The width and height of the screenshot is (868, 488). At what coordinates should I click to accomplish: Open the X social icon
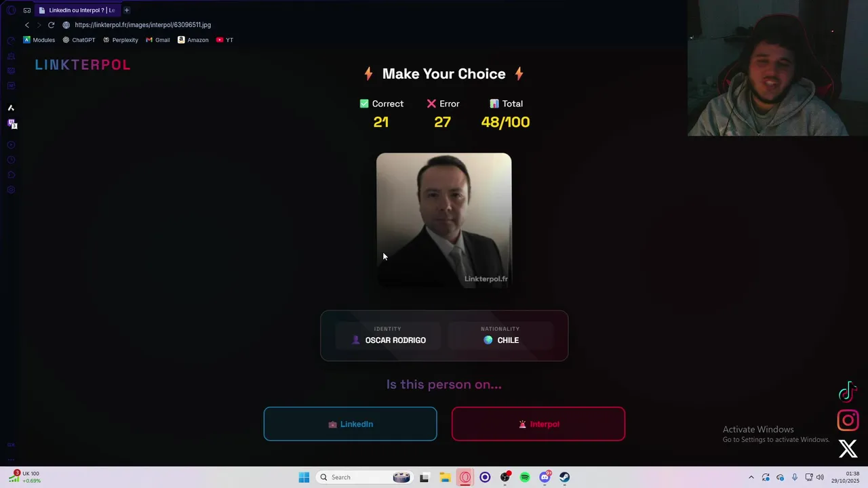848,449
